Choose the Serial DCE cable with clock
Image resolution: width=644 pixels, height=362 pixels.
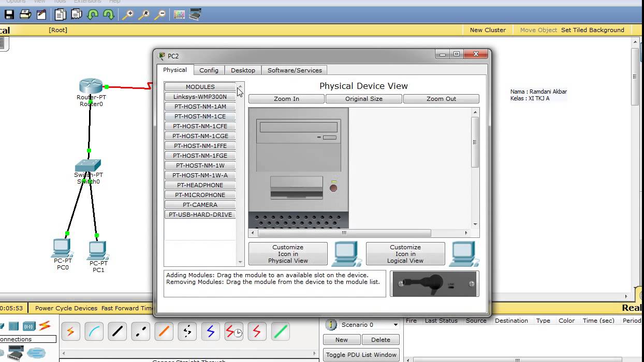[233, 331]
